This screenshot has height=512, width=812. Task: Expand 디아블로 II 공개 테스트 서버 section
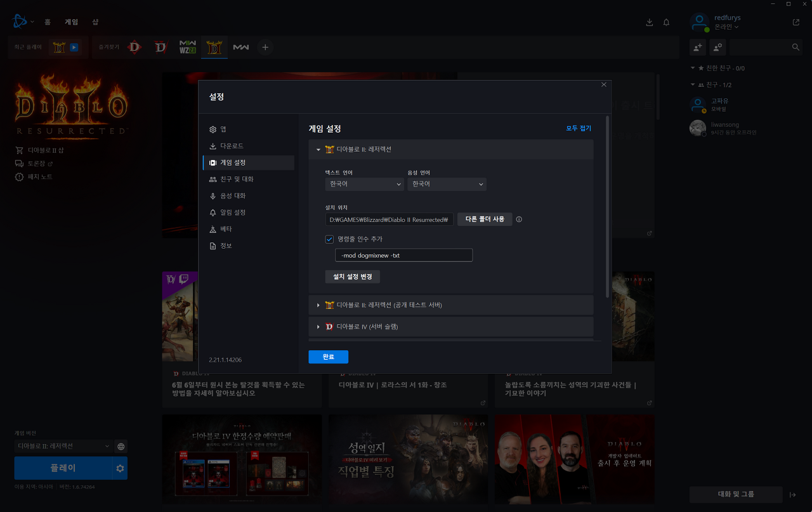[x=450, y=305]
